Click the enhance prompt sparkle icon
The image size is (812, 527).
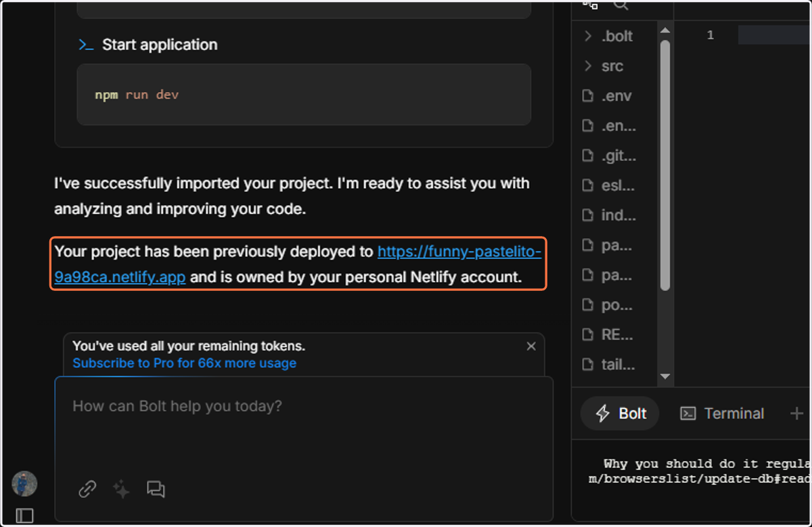tap(121, 489)
